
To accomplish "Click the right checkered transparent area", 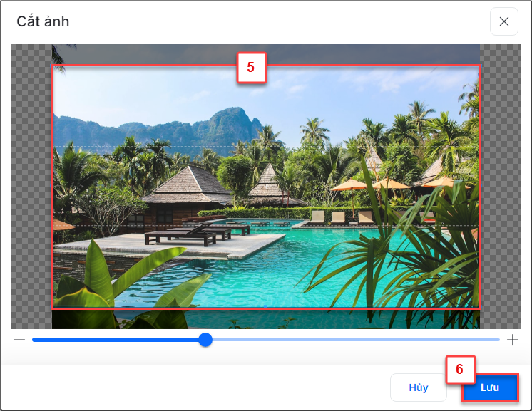I will [501, 187].
